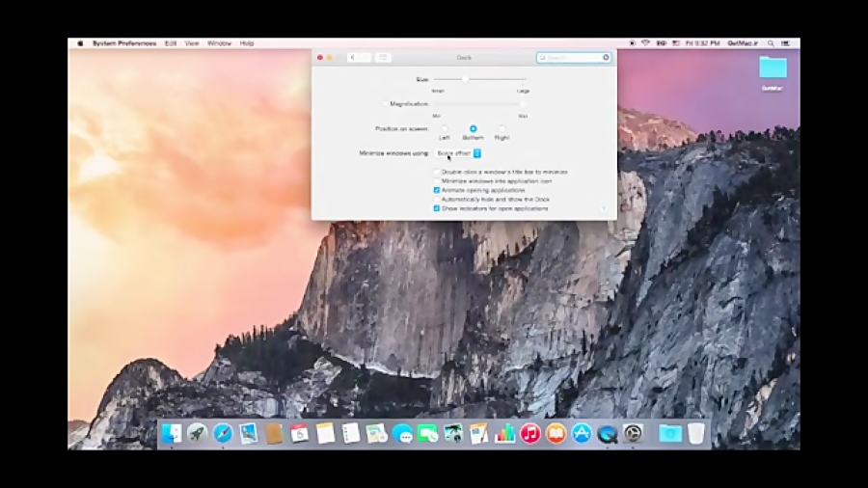This screenshot has width=868, height=488.
Task: Open Safari compass icon in Dock
Action: pos(223,433)
